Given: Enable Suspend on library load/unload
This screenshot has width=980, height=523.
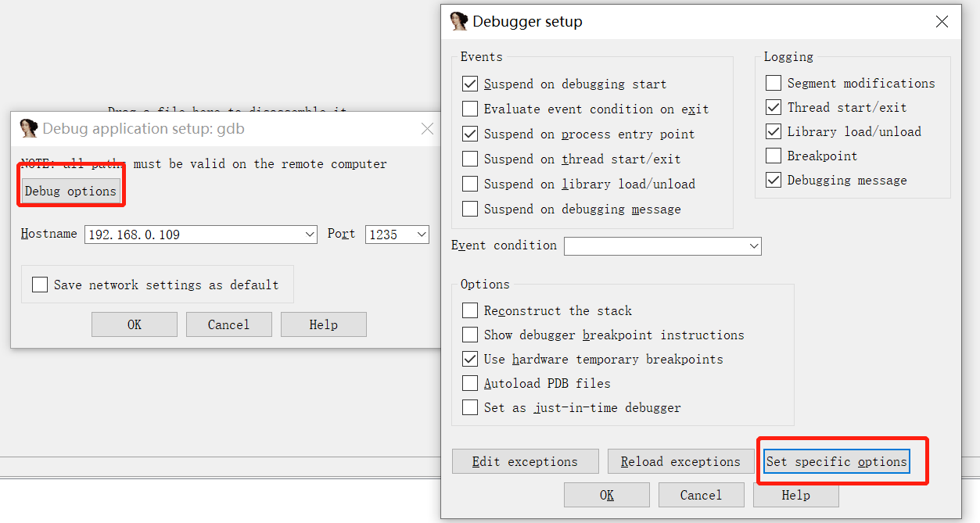Looking at the screenshot, I should [470, 184].
